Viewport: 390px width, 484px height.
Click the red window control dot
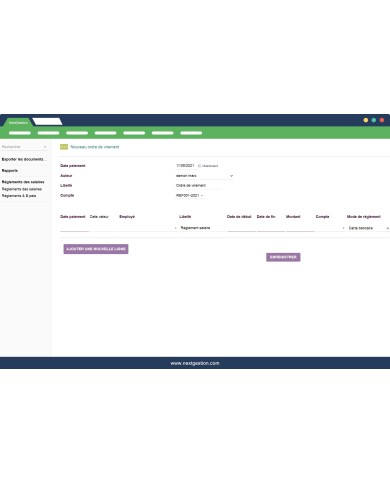pyautogui.click(x=382, y=120)
